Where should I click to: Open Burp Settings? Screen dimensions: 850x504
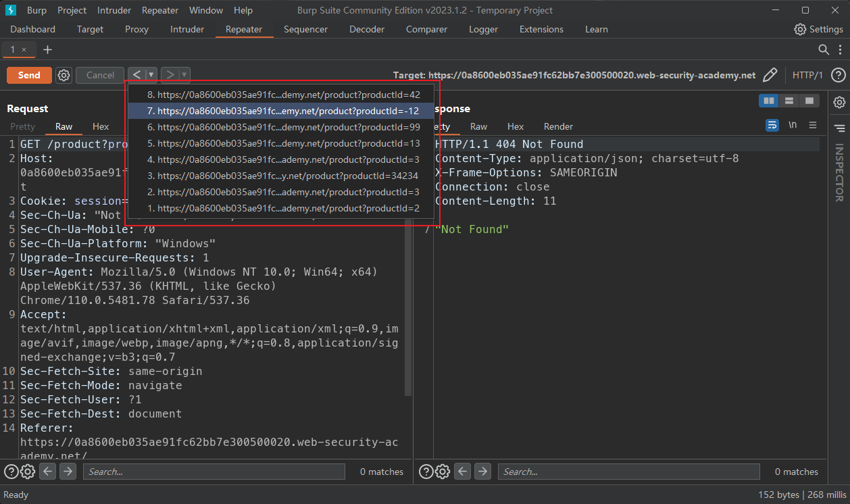click(819, 29)
